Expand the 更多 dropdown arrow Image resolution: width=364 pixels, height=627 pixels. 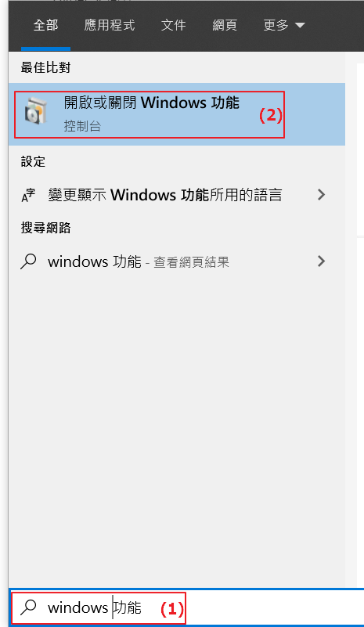click(300, 26)
